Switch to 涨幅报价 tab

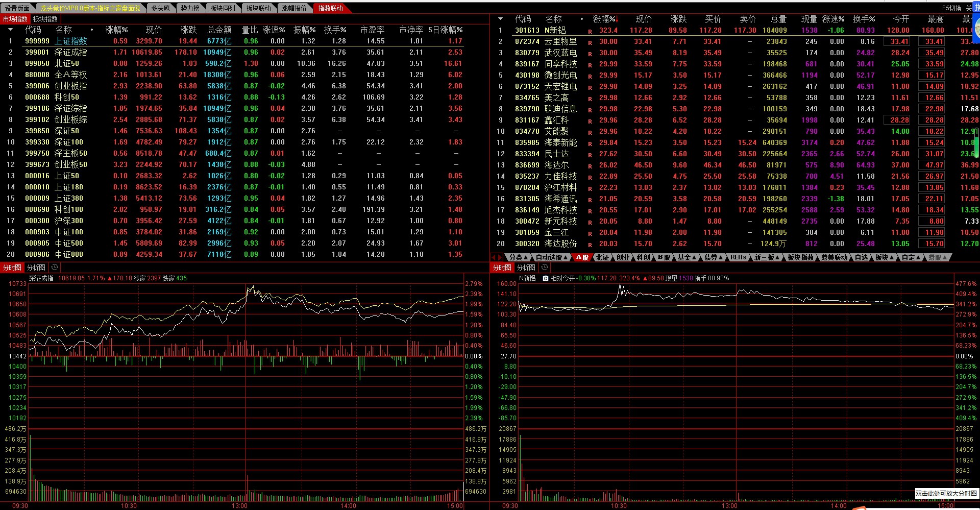click(295, 8)
